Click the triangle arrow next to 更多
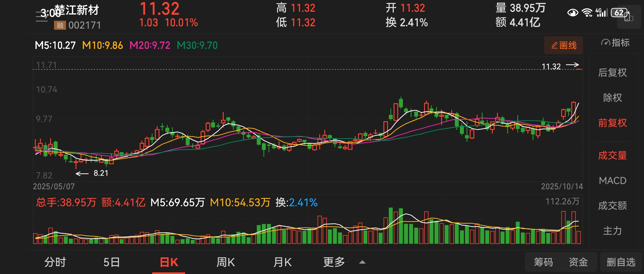 click(x=362, y=262)
